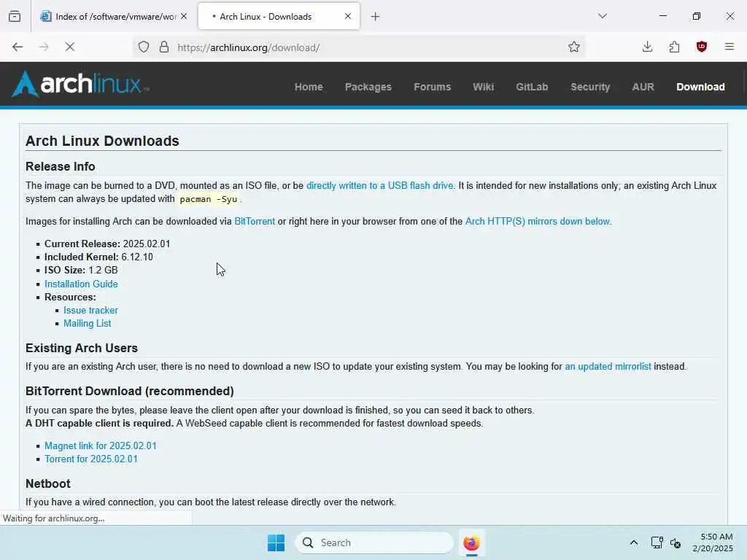Open the Mailing List link

point(88,323)
